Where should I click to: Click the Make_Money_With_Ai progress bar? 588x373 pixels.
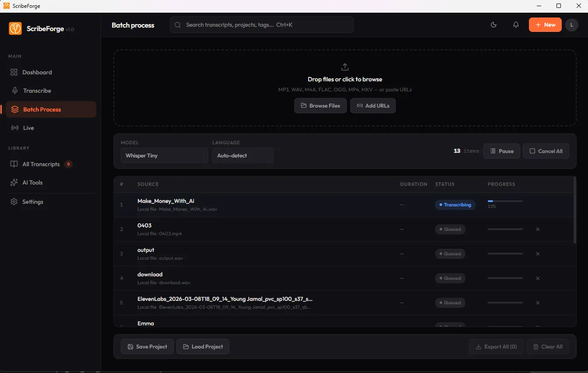505,201
